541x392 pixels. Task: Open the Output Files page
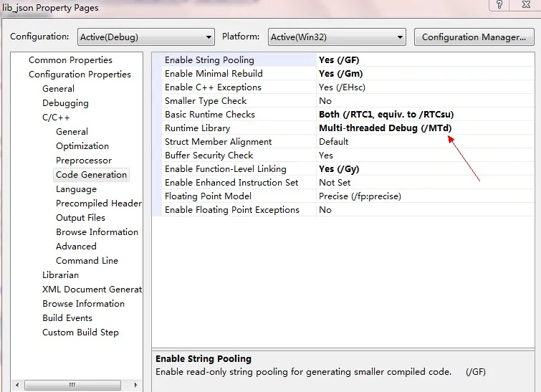pyautogui.click(x=80, y=218)
